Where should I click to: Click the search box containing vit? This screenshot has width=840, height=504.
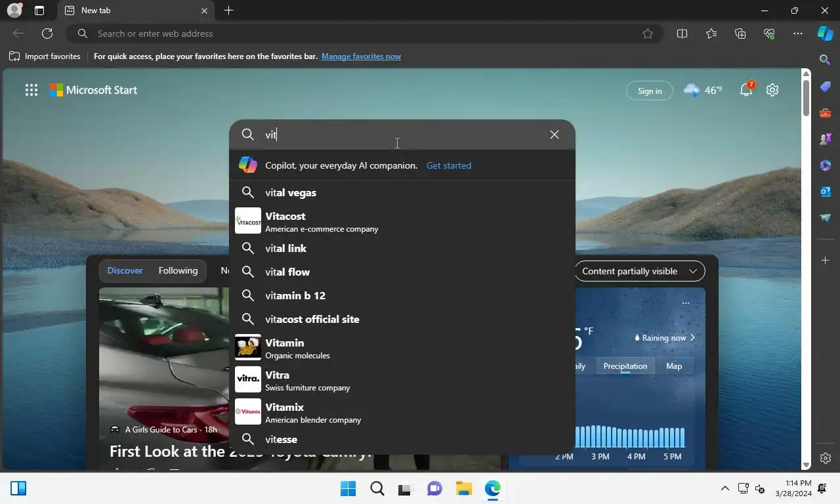tap(402, 135)
